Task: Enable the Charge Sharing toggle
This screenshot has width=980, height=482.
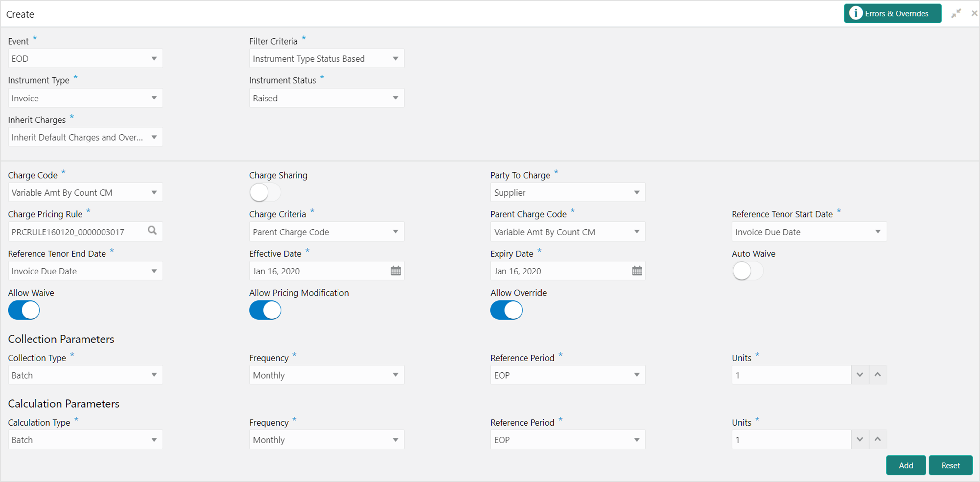Action: [x=265, y=192]
